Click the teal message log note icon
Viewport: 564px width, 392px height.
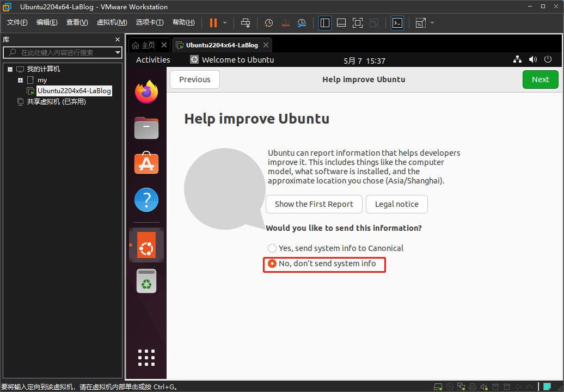(547, 387)
